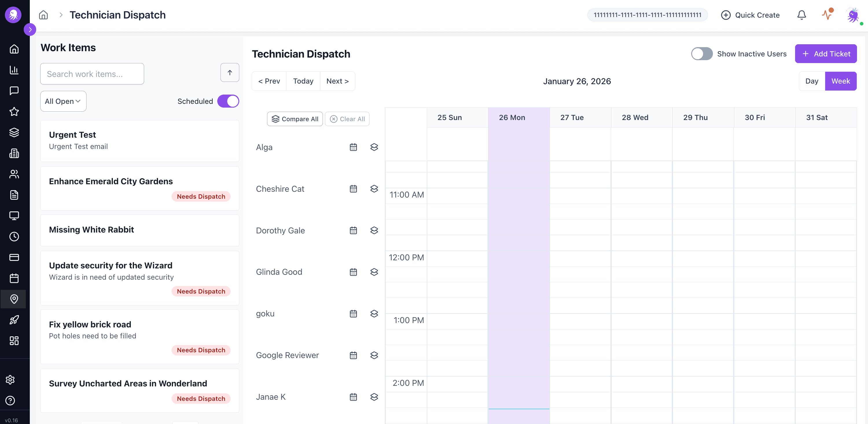The width and height of the screenshot is (868, 424).
Task: Launch the rocket icon in the sidebar
Action: (14, 320)
